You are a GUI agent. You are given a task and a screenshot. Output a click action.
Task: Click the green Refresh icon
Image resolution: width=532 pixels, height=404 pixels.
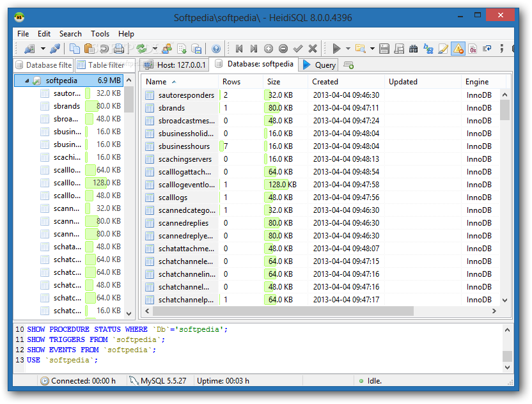141,49
